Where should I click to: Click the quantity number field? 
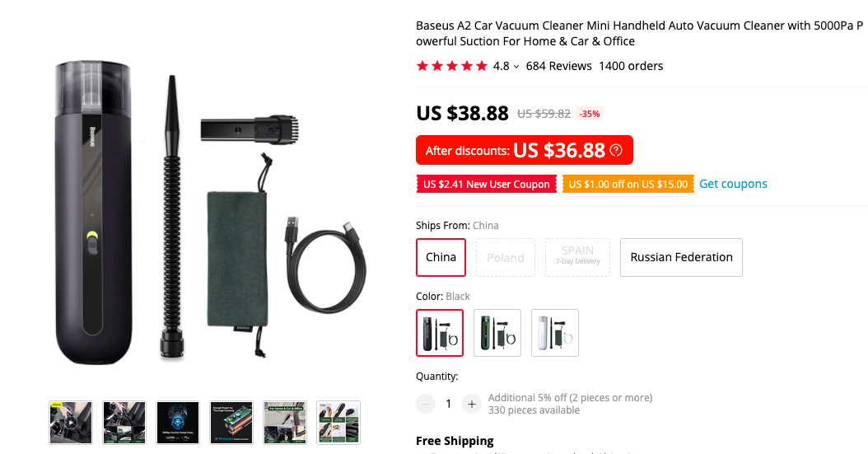pyautogui.click(x=448, y=405)
